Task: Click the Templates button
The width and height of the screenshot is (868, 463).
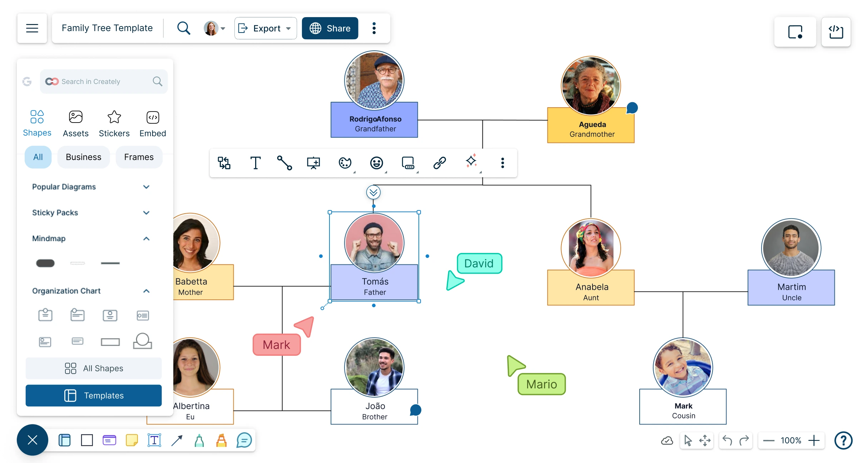Action: [x=94, y=395]
